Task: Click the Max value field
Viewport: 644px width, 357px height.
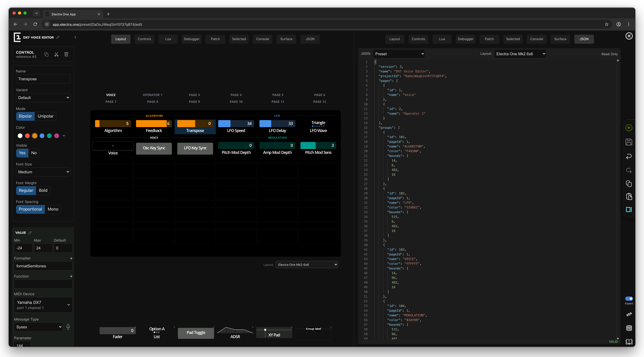Action: click(x=43, y=248)
